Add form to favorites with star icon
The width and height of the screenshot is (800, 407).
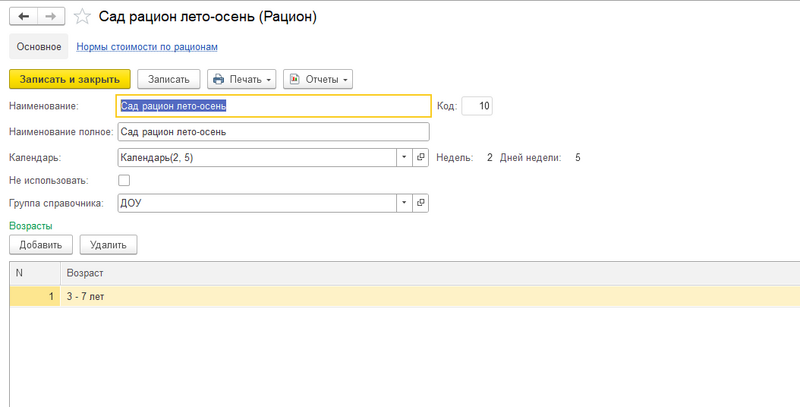[x=83, y=17]
